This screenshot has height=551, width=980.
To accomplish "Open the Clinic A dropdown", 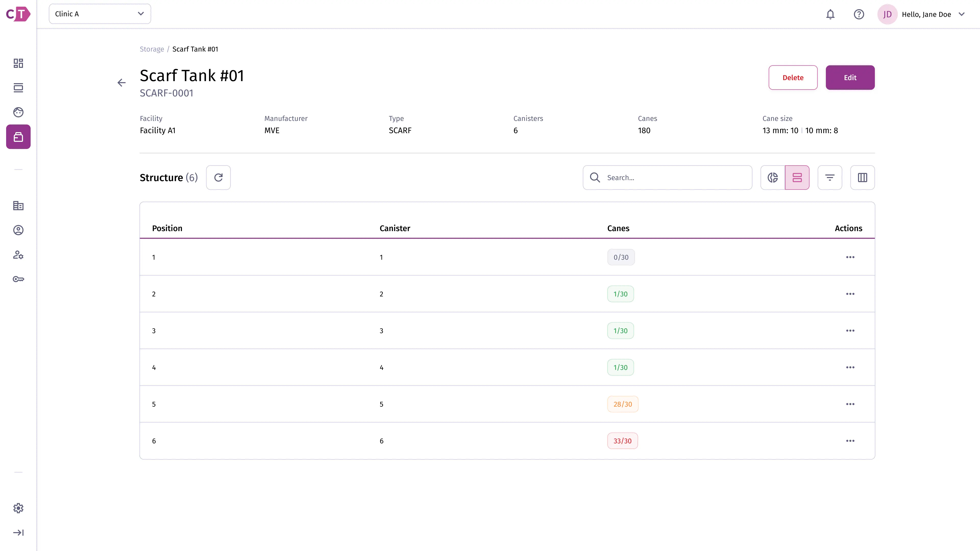I will [x=100, y=14].
